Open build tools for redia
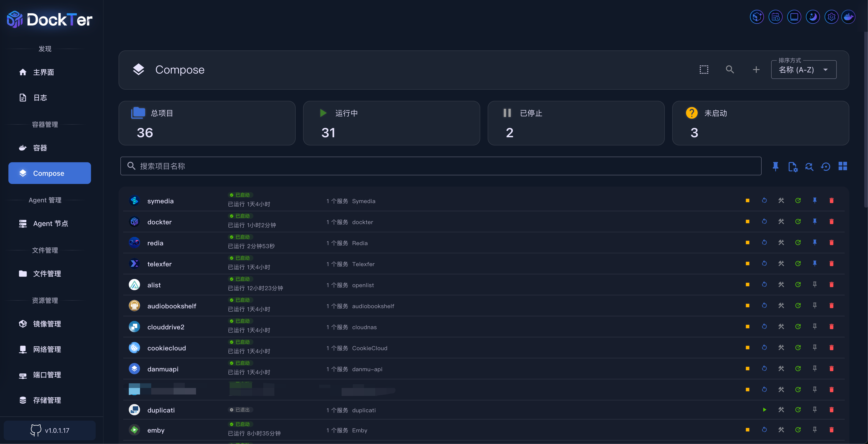The image size is (868, 444). click(781, 242)
